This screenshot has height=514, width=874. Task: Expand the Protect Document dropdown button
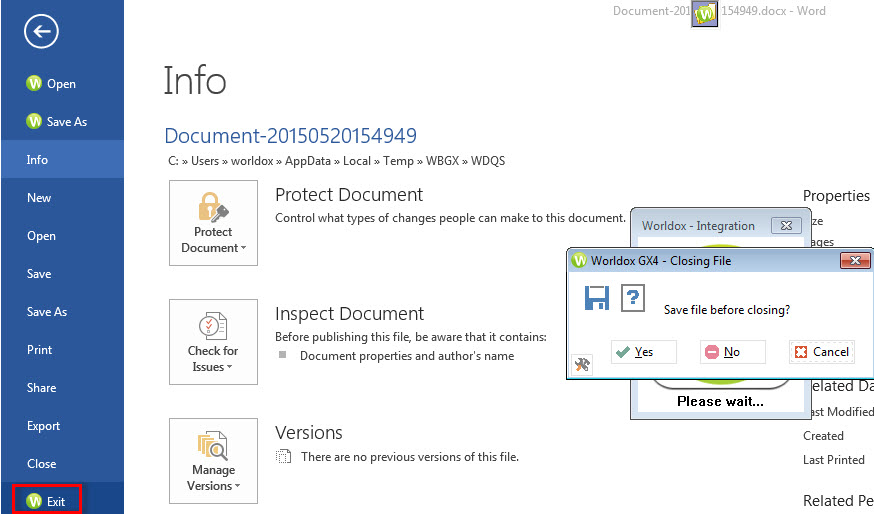pyautogui.click(x=213, y=223)
